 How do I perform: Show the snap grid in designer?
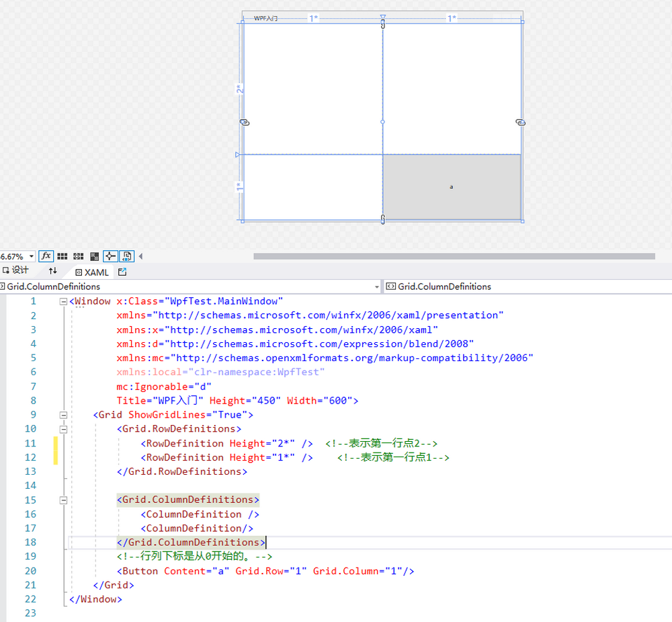pos(62,256)
